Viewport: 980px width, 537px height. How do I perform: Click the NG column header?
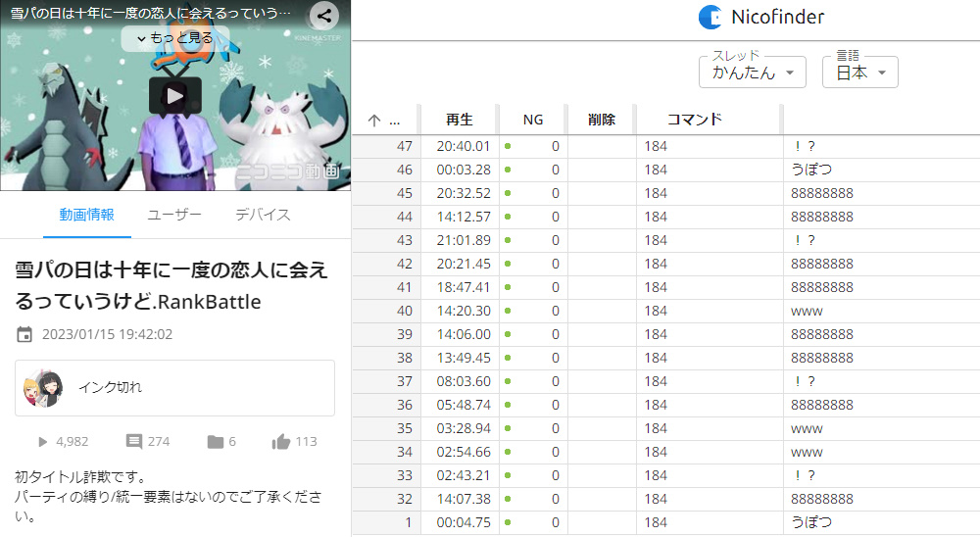point(532,120)
